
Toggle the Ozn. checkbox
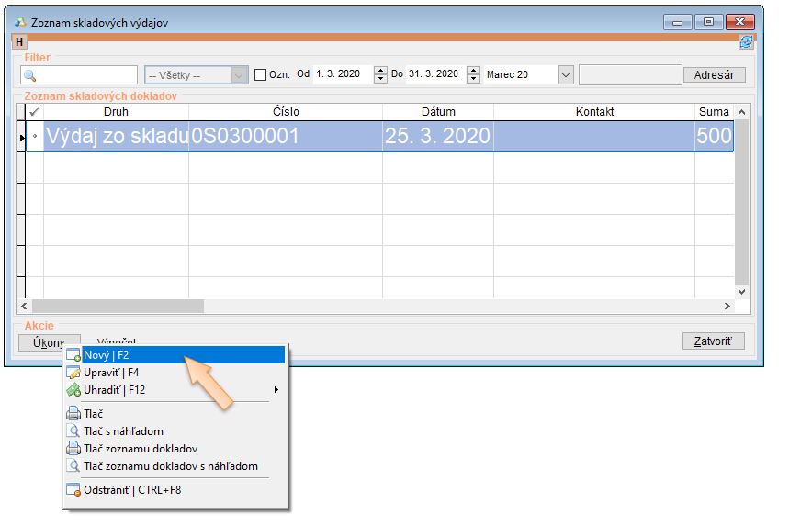[x=260, y=75]
